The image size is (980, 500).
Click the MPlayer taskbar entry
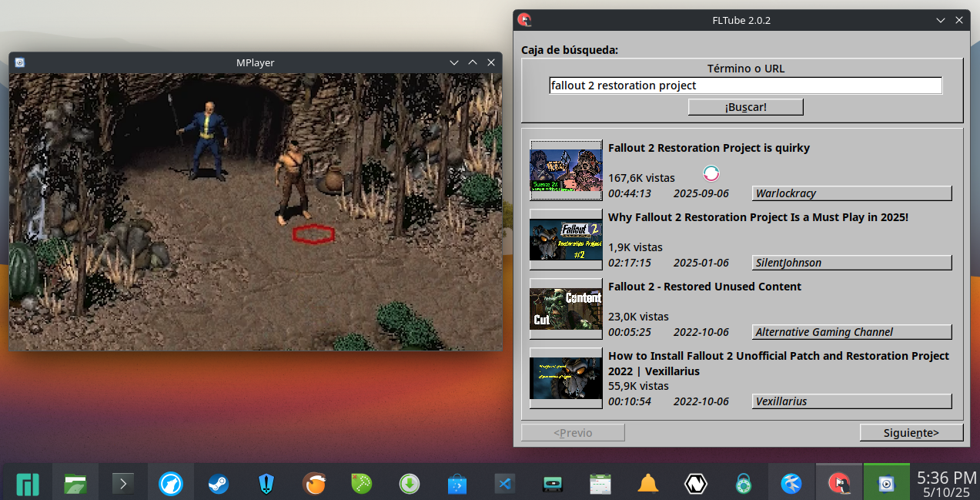click(886, 484)
